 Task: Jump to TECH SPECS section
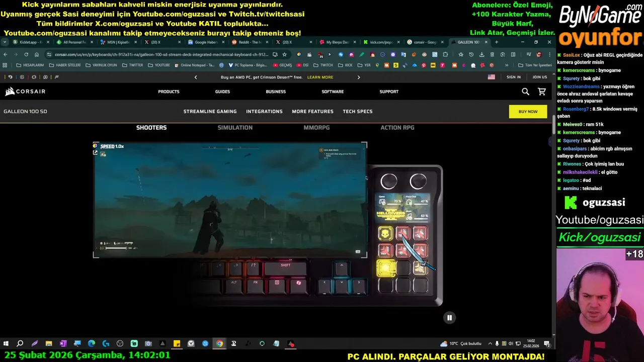(x=358, y=112)
